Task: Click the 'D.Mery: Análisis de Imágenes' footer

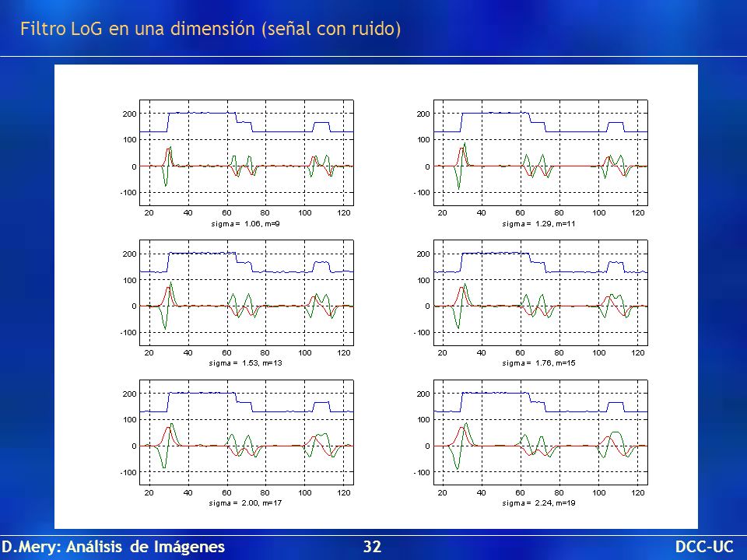Action: point(113,547)
